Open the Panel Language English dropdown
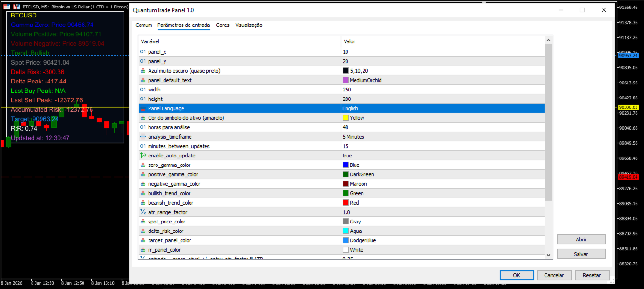Image resolution: width=644 pixels, height=289 pixels. point(443,108)
